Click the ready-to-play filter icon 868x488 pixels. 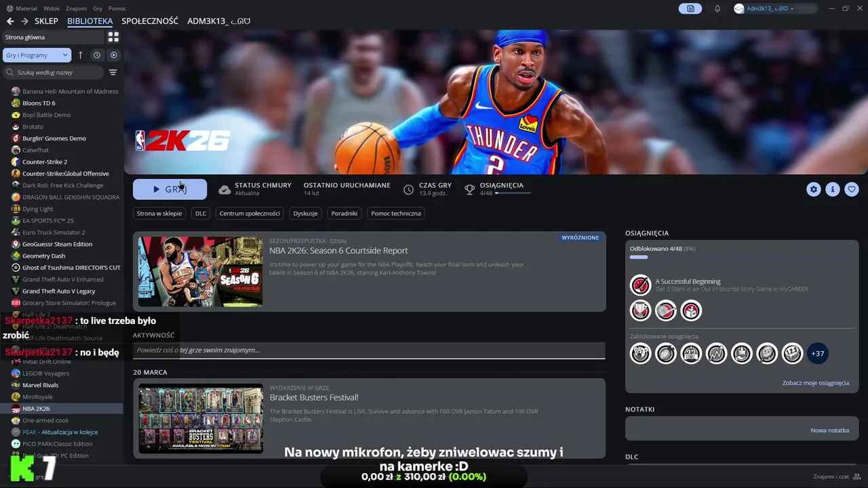pyautogui.click(x=114, y=56)
